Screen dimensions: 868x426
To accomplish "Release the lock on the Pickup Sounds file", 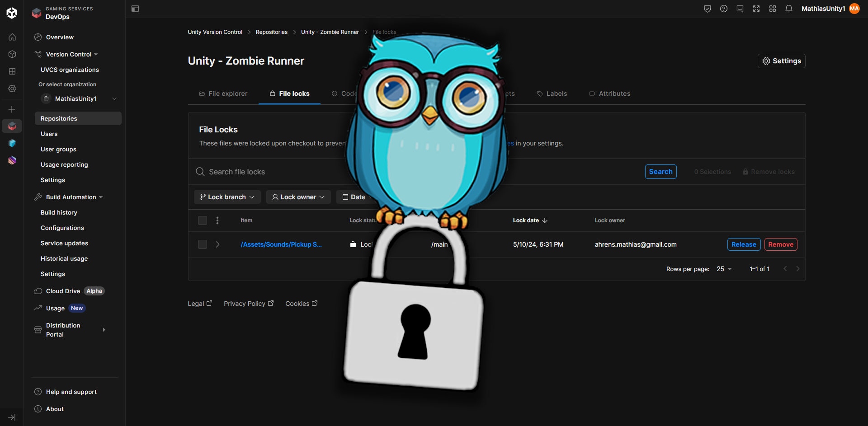I will coord(744,244).
